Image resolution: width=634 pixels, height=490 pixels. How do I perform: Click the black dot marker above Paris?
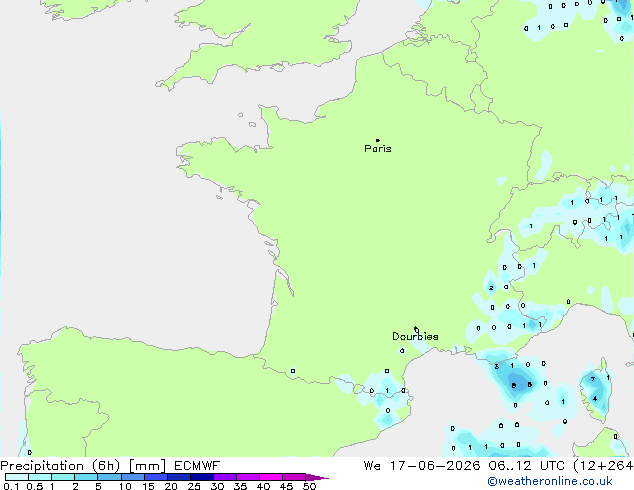378,140
